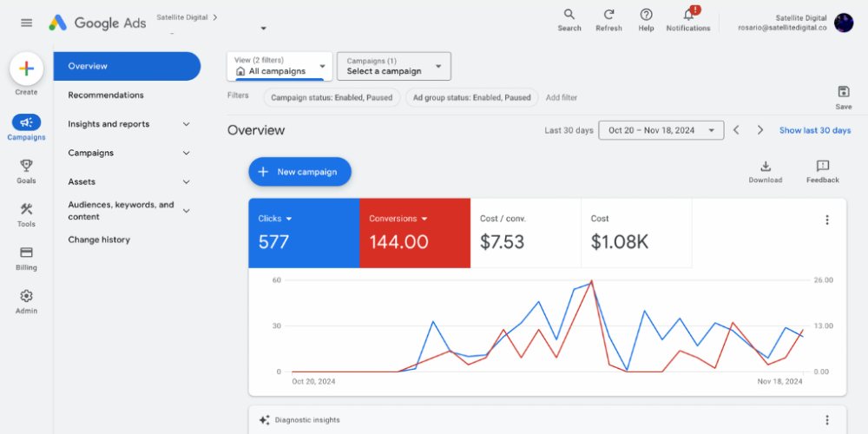Click the blue Clicks scorecard tile
Viewport: 868px width, 434px height.
304,233
